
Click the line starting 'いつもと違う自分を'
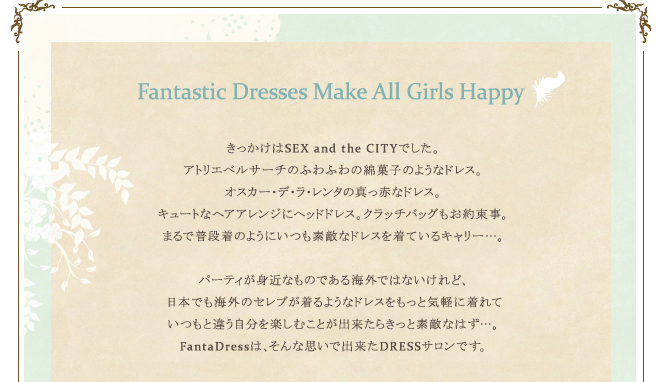click(x=333, y=324)
